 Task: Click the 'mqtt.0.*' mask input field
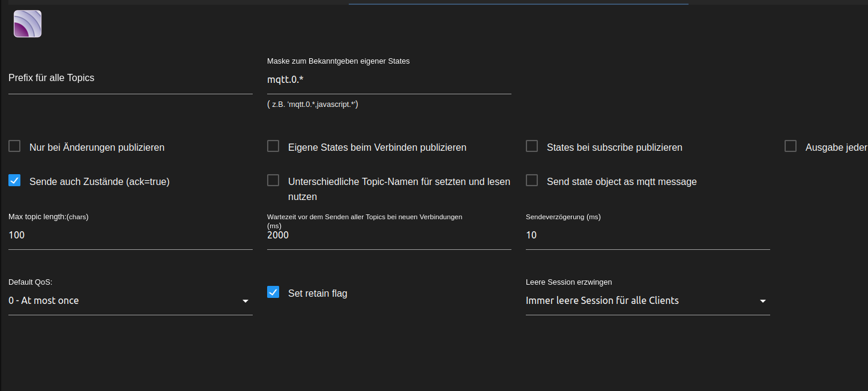tap(389, 79)
